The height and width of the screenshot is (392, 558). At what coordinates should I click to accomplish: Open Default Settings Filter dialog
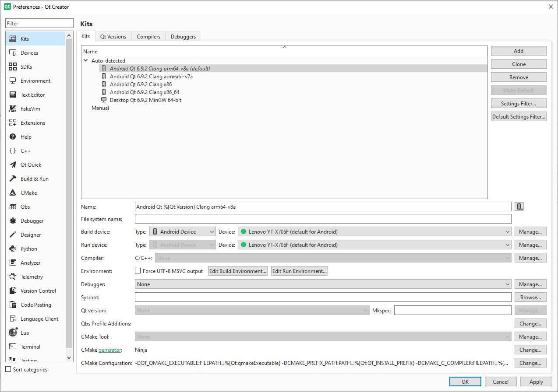click(x=519, y=117)
